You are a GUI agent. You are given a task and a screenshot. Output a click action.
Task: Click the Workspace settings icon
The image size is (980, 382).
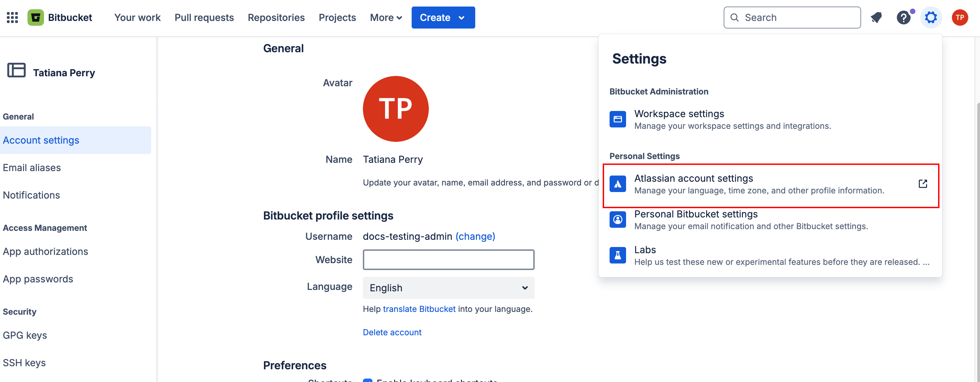(617, 119)
